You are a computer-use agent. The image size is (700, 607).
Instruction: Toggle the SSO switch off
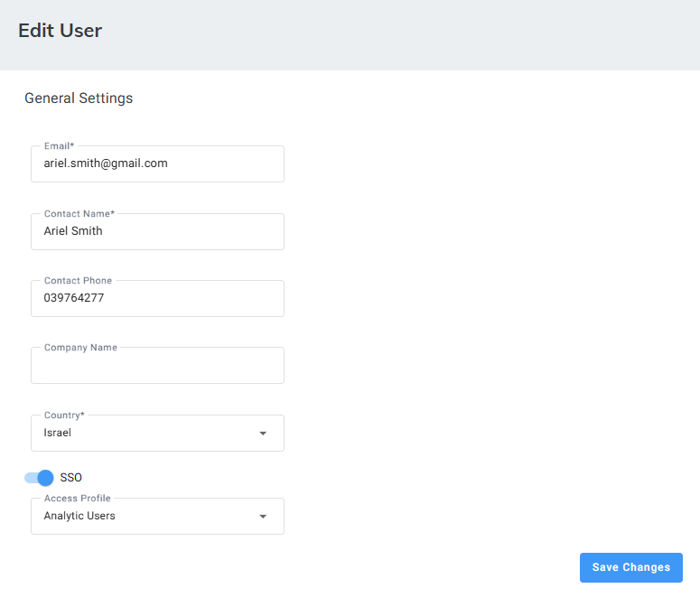40,478
